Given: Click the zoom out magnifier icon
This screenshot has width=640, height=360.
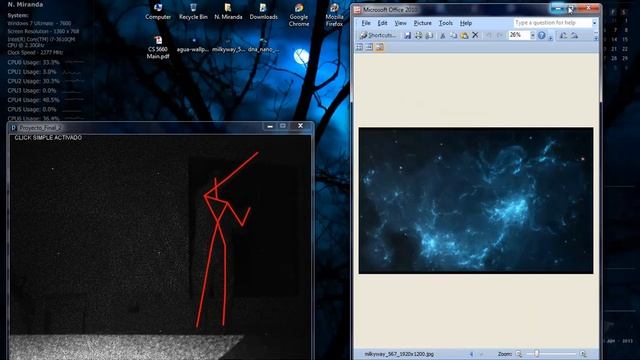Looking at the screenshot, I should [x=518, y=354].
